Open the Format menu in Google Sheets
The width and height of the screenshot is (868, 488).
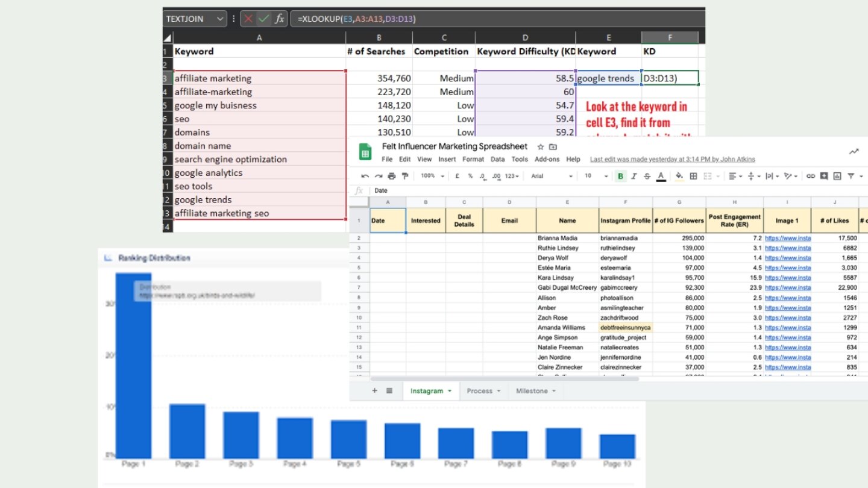click(x=473, y=159)
